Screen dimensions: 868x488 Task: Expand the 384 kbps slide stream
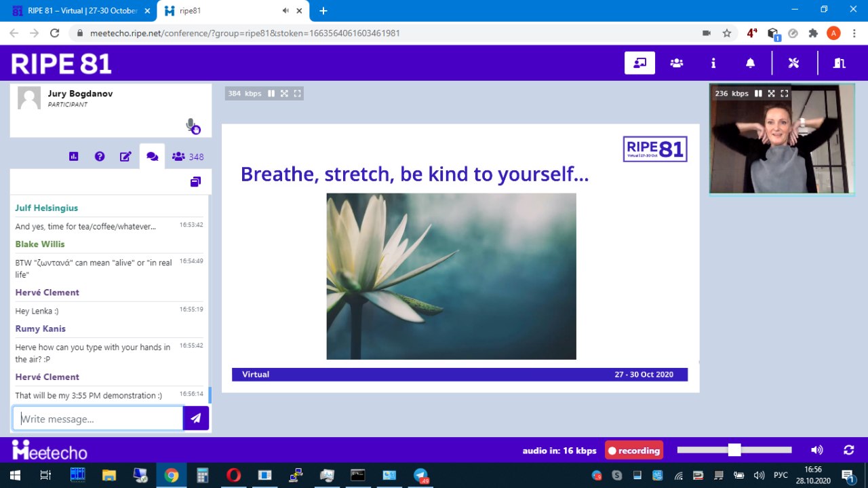point(284,94)
